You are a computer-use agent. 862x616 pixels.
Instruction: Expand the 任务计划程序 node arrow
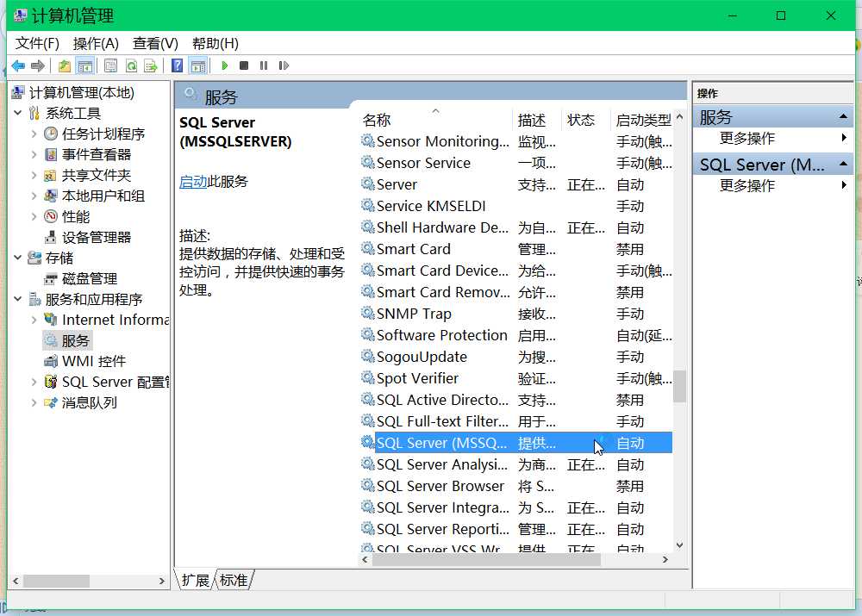coord(34,134)
